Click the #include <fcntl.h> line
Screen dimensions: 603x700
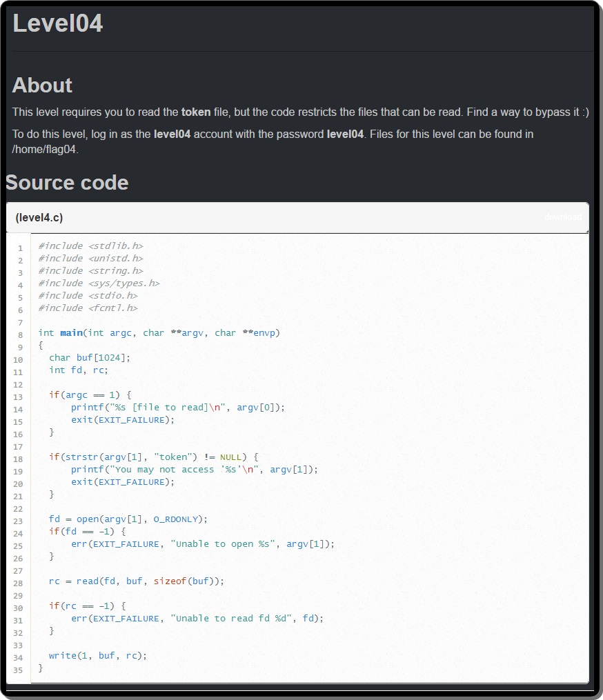click(88, 308)
